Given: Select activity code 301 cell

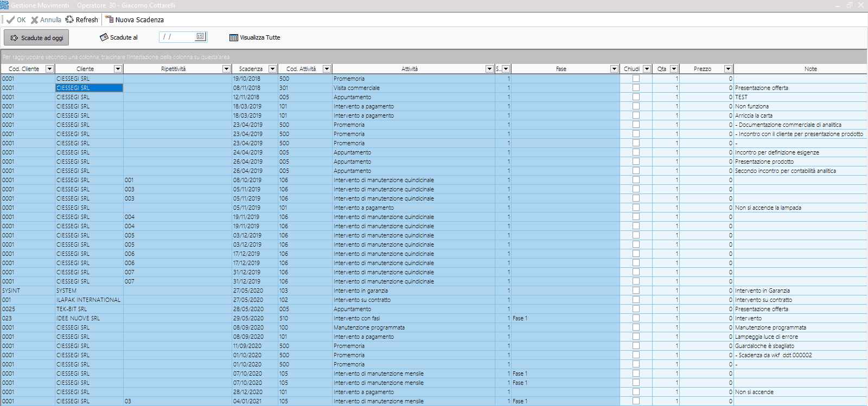Looking at the screenshot, I should click(305, 88).
